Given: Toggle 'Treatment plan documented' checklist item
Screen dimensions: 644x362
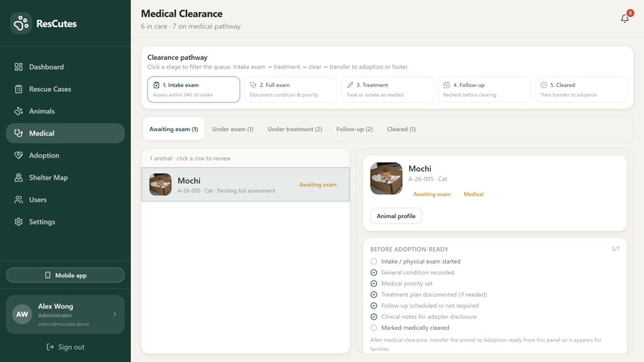Looking at the screenshot, I should click(x=374, y=295).
